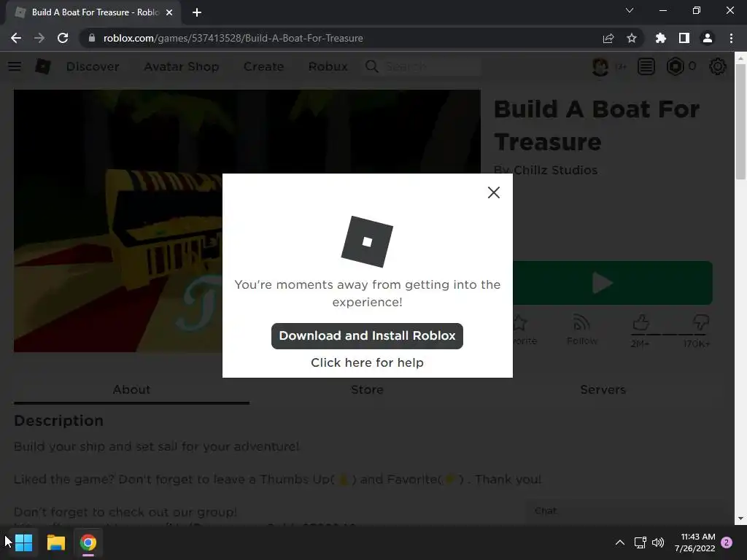Click Download and Install Roblox button

367,335
